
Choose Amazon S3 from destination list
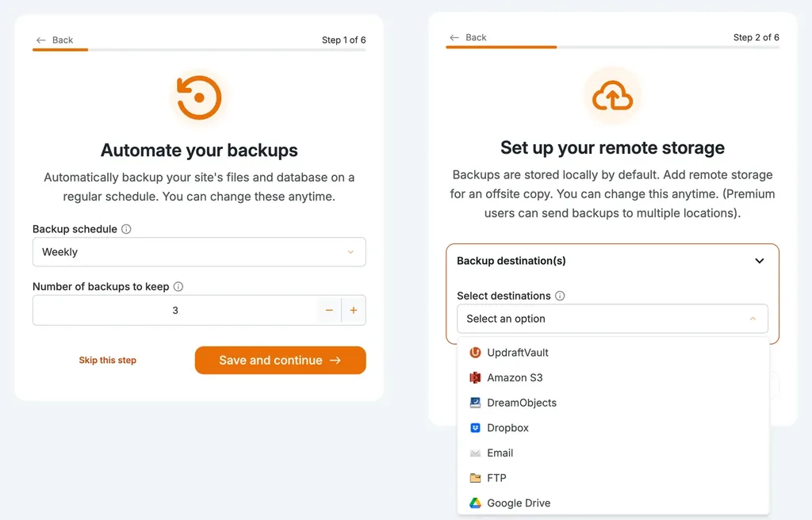614,377
